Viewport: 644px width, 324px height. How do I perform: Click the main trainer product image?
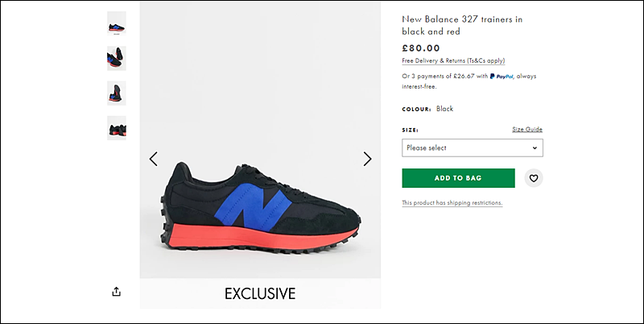[260, 140]
